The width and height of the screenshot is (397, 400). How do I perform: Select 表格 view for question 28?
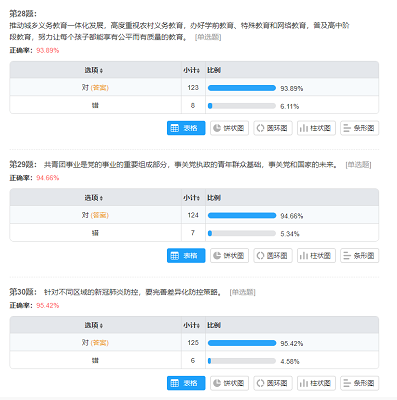pyautogui.click(x=186, y=128)
